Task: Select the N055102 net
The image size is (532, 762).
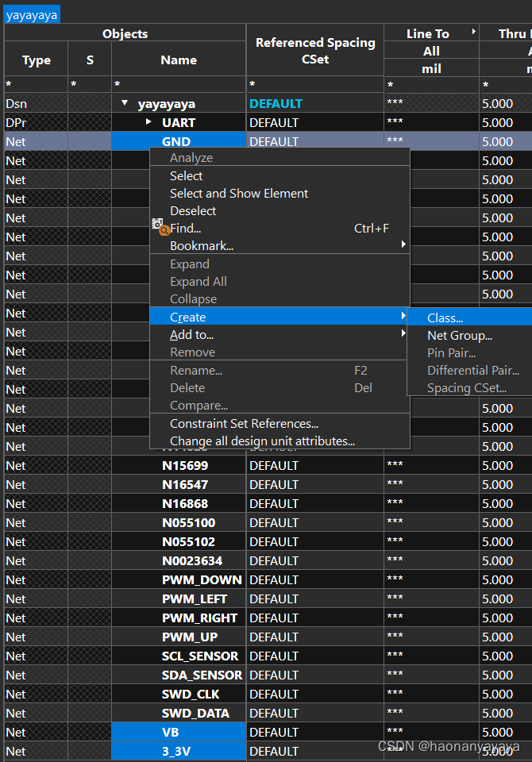Action: (x=179, y=541)
